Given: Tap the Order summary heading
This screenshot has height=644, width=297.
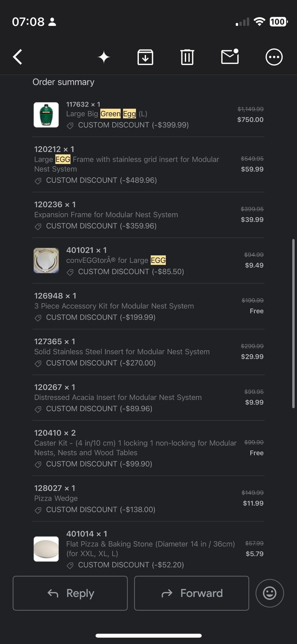Looking at the screenshot, I should pyautogui.click(x=64, y=82).
